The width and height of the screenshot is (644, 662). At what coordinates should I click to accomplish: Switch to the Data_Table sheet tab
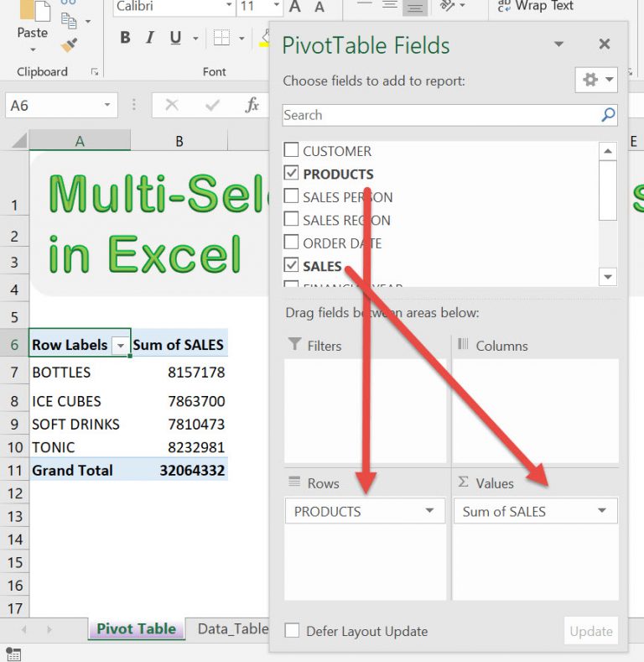[x=232, y=628]
